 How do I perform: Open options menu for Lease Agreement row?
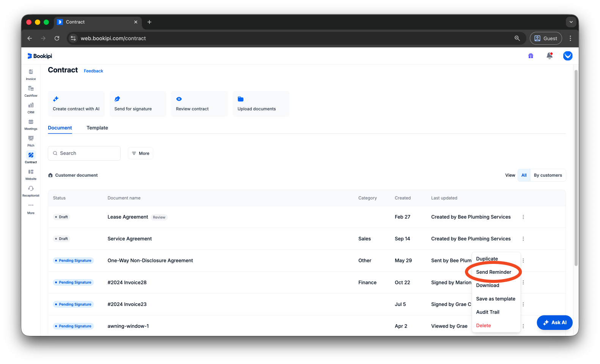click(x=523, y=217)
